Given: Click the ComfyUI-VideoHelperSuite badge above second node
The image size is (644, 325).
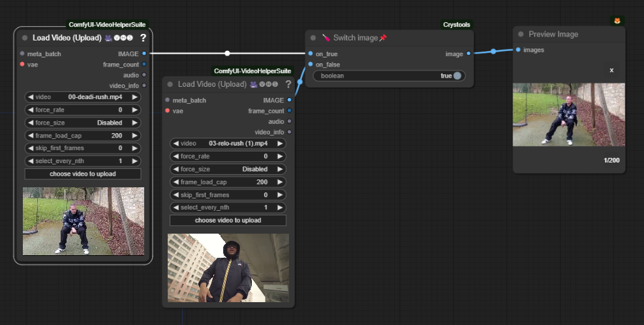Looking at the screenshot, I should (x=253, y=71).
